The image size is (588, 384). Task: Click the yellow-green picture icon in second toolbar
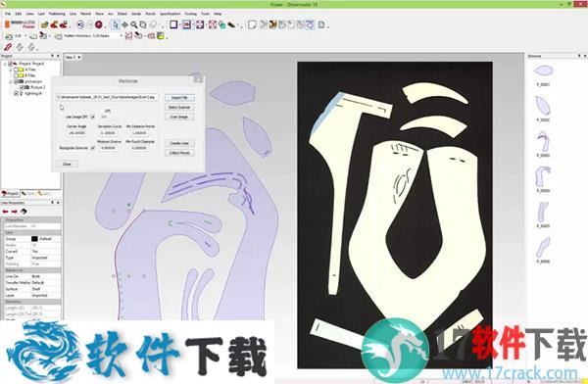pyautogui.click(x=161, y=36)
